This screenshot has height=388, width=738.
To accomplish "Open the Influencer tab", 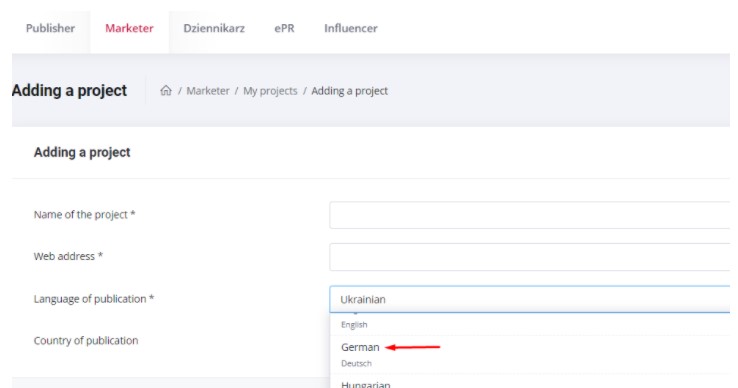I will click(351, 28).
